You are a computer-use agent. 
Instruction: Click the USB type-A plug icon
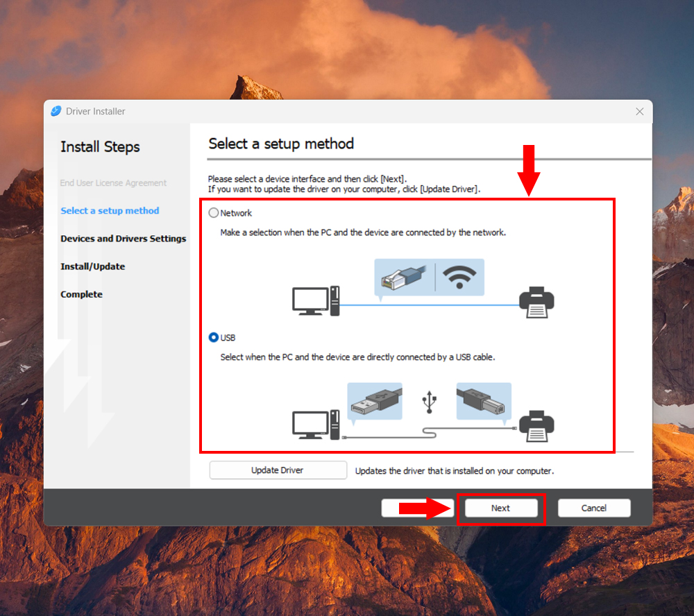pyautogui.click(x=375, y=401)
